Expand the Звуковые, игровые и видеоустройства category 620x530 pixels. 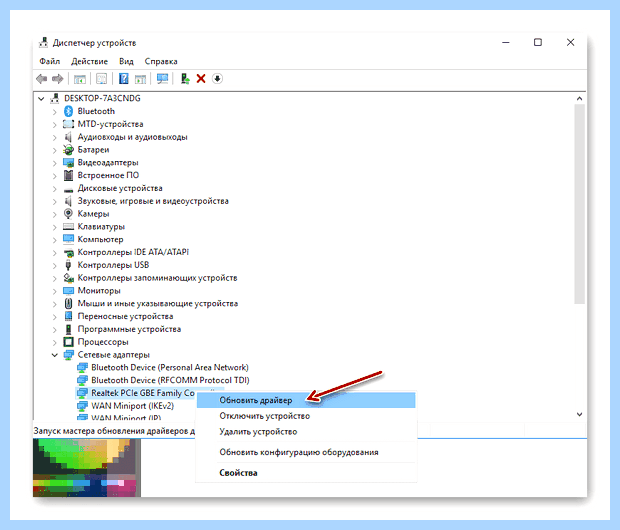(x=55, y=201)
